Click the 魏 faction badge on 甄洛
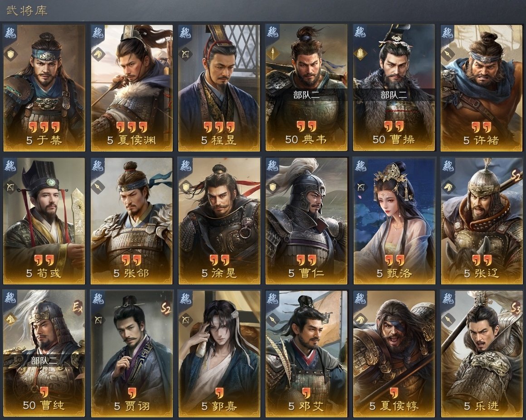The width and height of the screenshot is (526, 420). (x=360, y=166)
